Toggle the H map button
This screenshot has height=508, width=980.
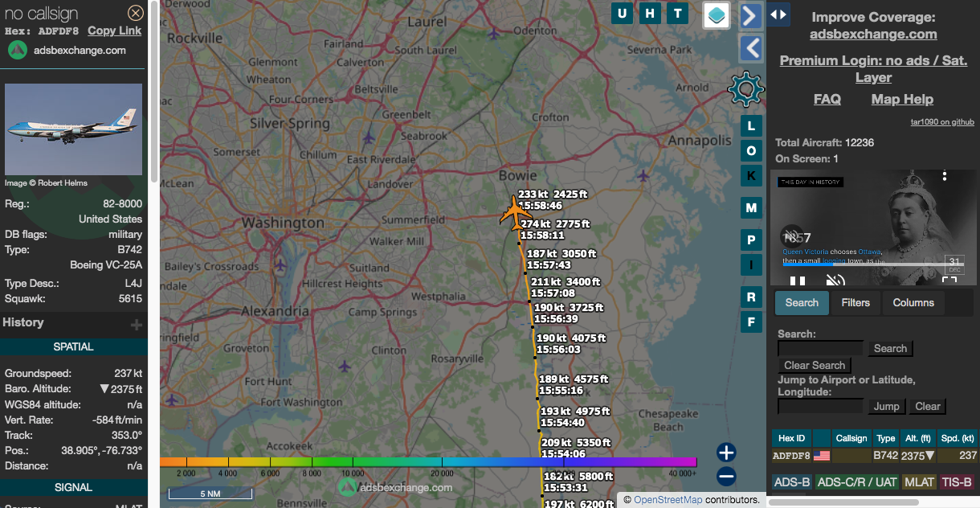pyautogui.click(x=650, y=13)
